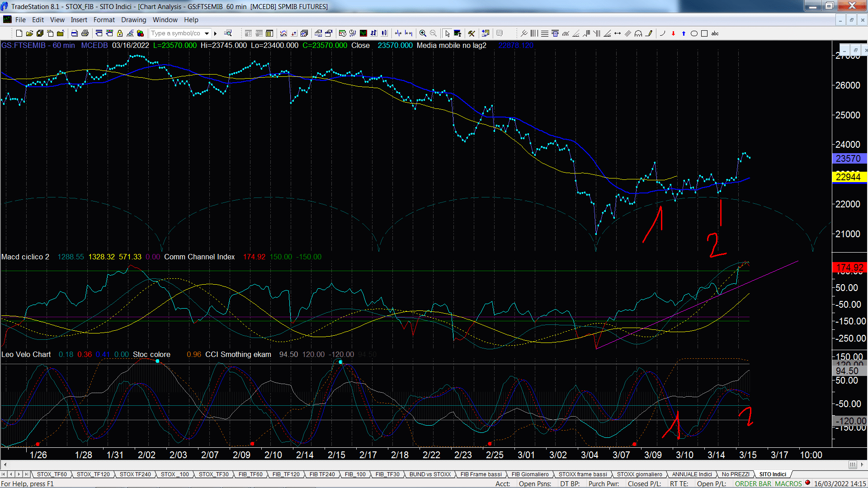This screenshot has height=488, width=868.
Task: Select the pointer arrow tool
Action: (x=447, y=33)
